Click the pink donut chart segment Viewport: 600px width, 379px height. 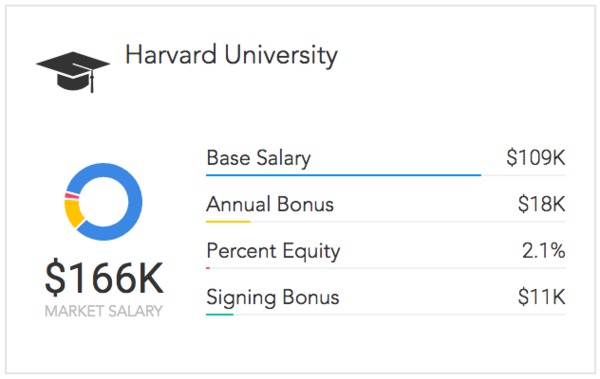[72, 196]
